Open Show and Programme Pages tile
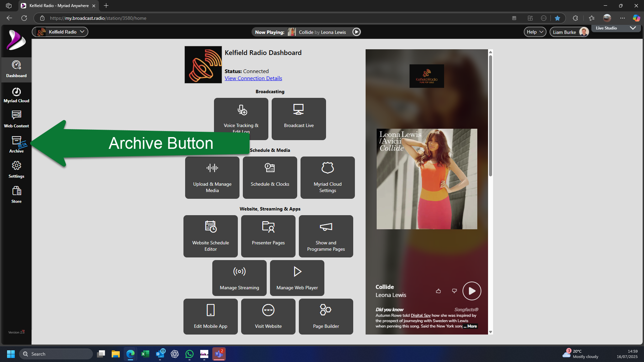Screen dimensions: 644x362 click(326, 236)
